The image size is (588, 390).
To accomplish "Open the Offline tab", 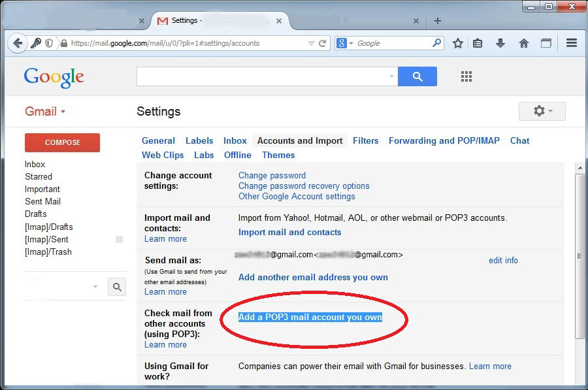I will [x=237, y=155].
